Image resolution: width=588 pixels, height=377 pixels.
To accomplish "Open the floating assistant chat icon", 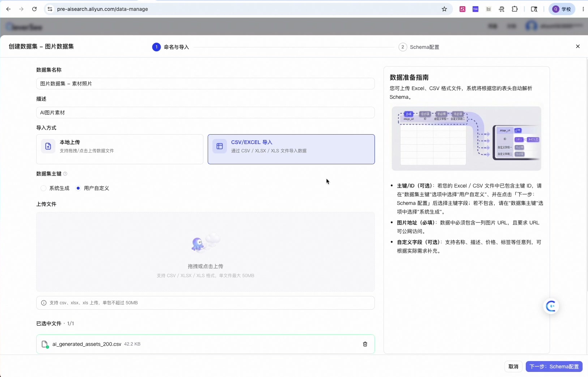I will tap(551, 306).
